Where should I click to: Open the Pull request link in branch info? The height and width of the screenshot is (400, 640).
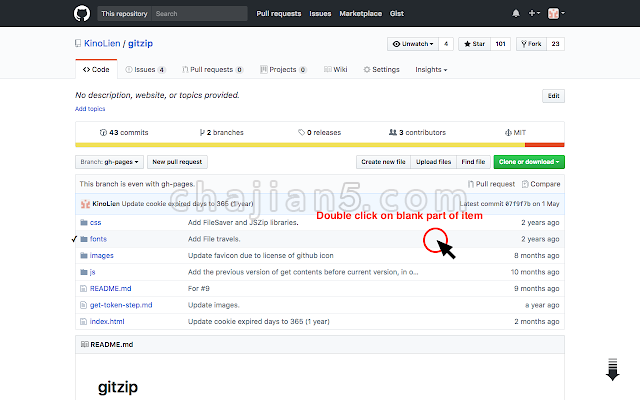coord(491,184)
